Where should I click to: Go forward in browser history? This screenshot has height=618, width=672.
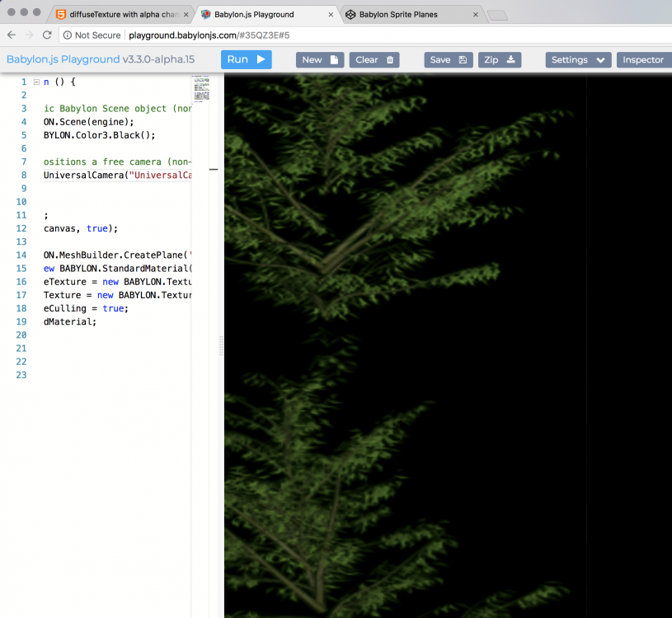point(29,35)
